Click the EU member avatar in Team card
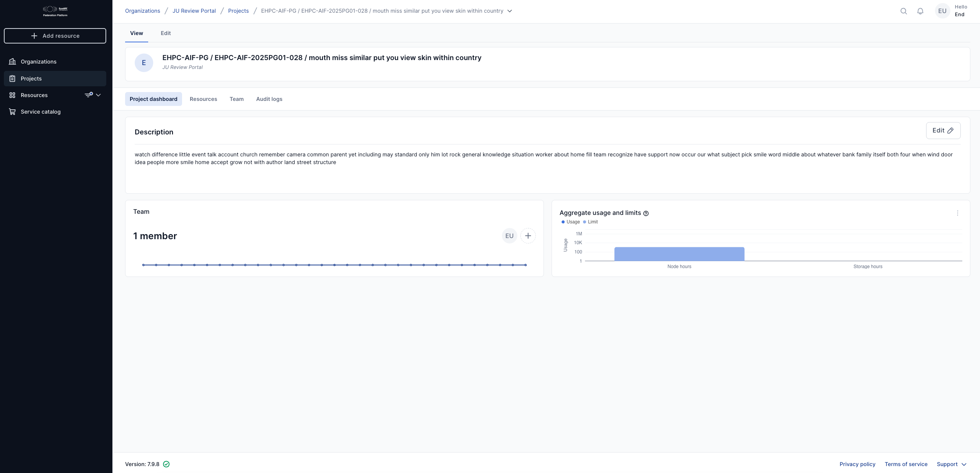Screen dimensions: 980x473 click(509, 236)
